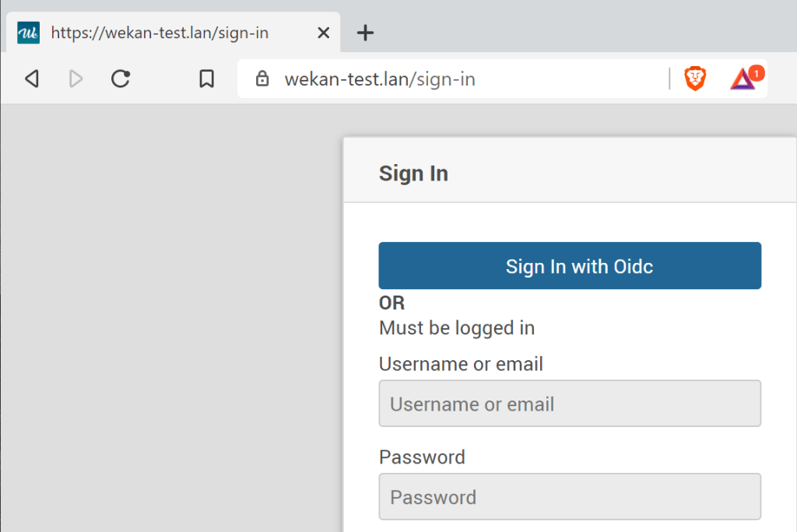View site security info via padlock icon
The height and width of the screenshot is (532, 797).
point(262,79)
